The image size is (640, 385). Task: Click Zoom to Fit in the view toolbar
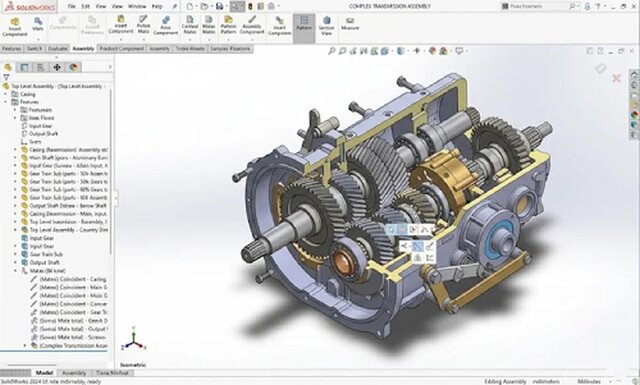331,51
